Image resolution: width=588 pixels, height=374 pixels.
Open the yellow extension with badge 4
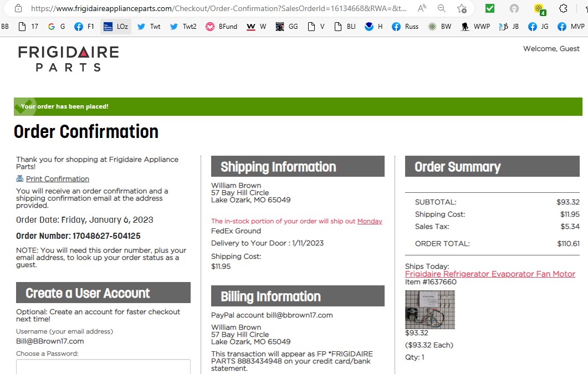click(x=539, y=9)
